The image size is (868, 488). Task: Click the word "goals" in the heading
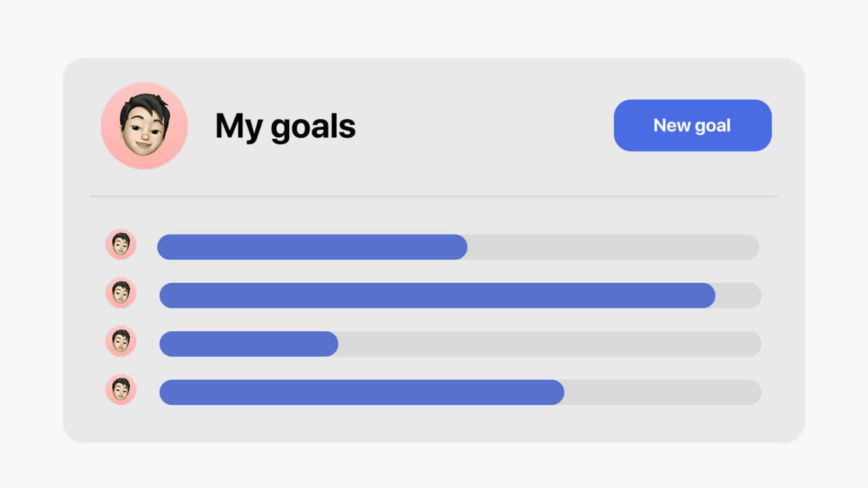click(313, 126)
